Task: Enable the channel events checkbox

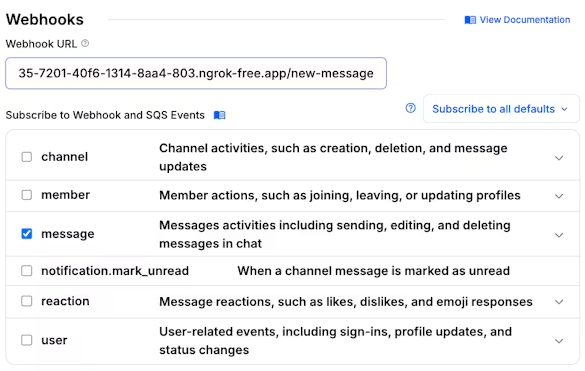Action: click(26, 157)
